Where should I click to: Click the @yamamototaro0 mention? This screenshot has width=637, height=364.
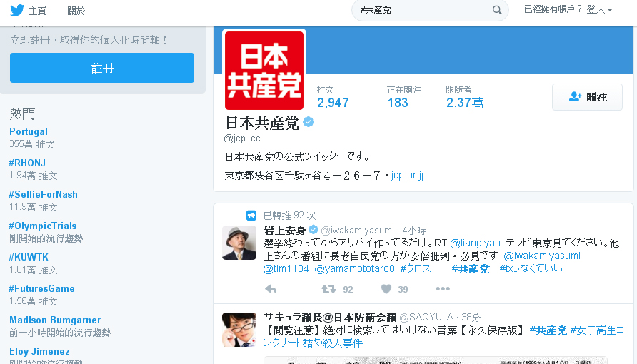[x=355, y=268]
